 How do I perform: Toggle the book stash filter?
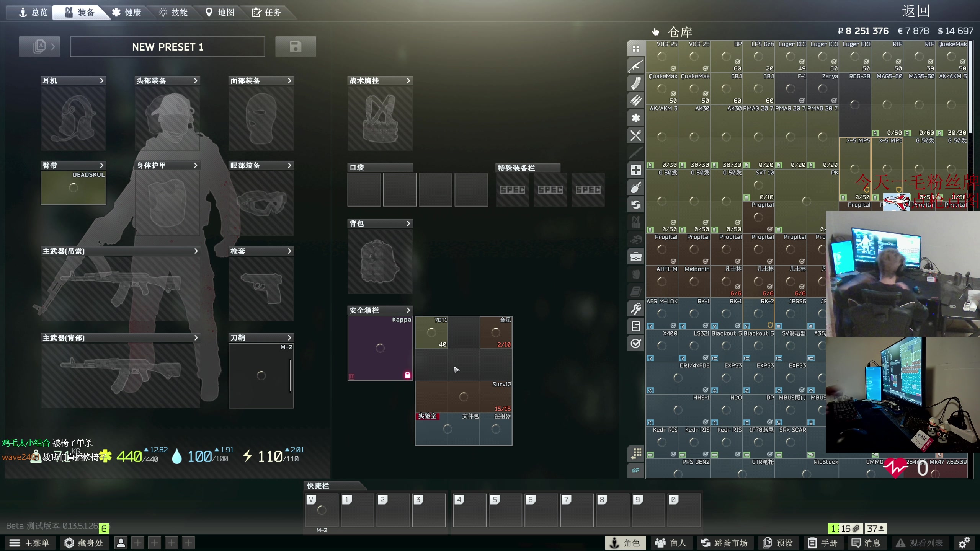tap(636, 292)
